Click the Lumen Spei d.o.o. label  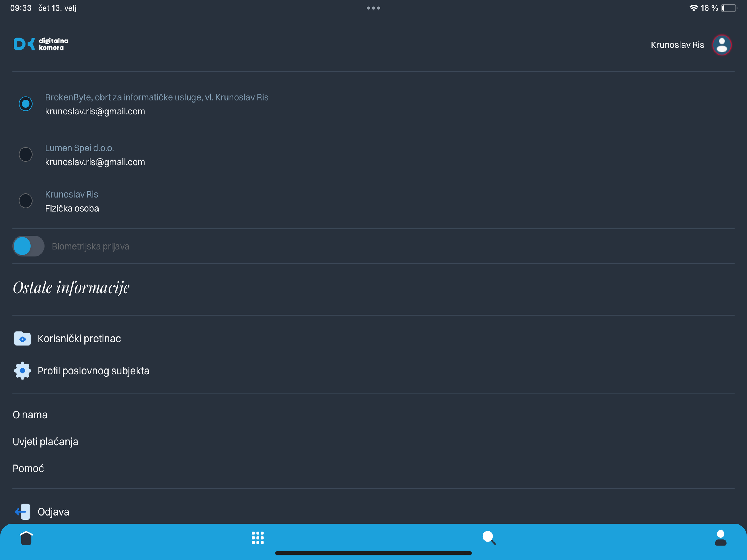coord(79,148)
